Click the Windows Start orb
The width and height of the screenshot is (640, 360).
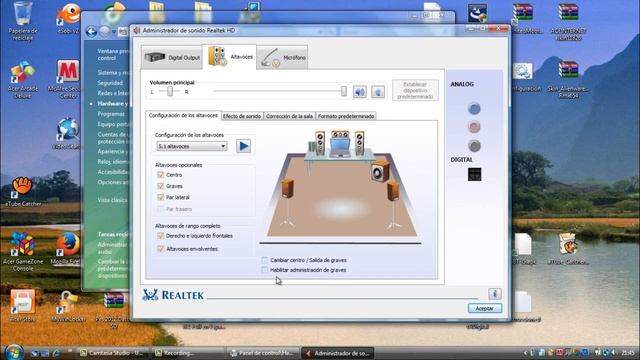(13, 352)
